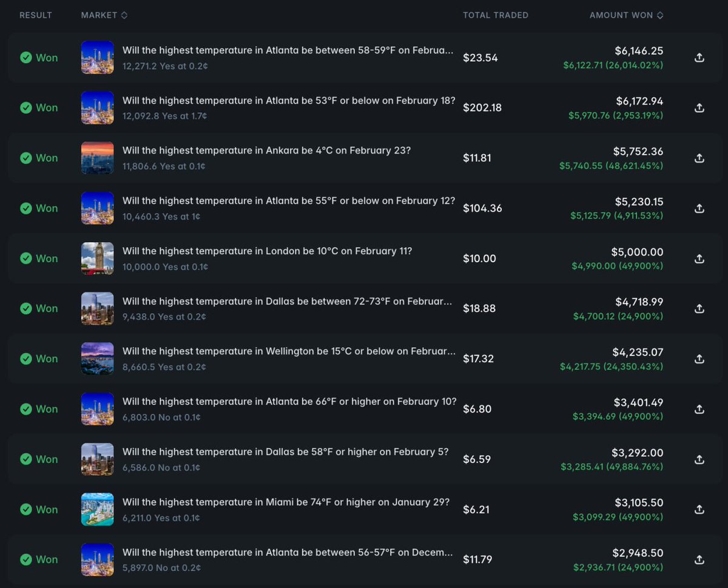Viewport: 728px width, 588px height.
Task: Click the $5,740.55 (48,621.45%) profit text
Action: pos(612,165)
